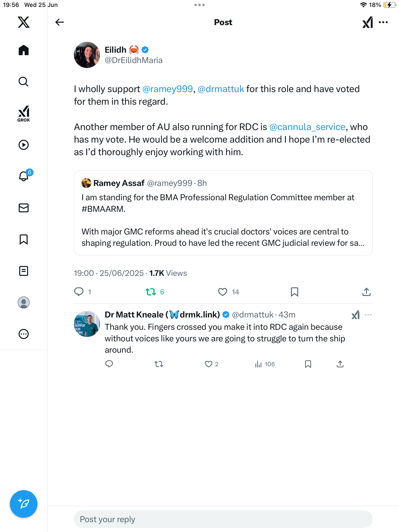Open the quoted Ramey Assaf post
The height and width of the screenshot is (532, 399).
223,213
